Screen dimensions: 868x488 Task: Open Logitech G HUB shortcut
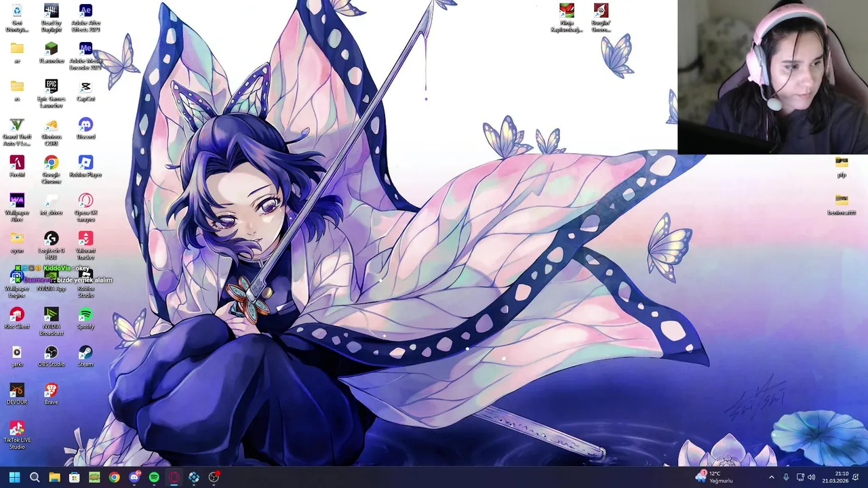click(x=51, y=245)
